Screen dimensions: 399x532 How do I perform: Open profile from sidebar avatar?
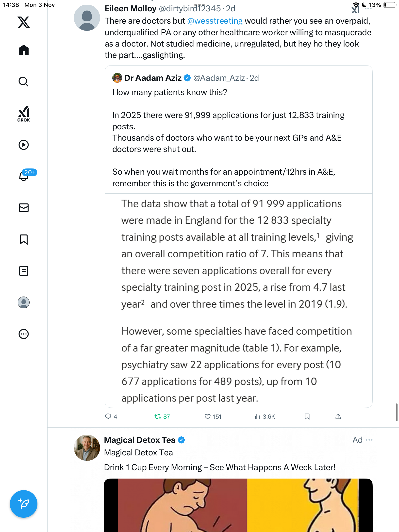[24, 302]
